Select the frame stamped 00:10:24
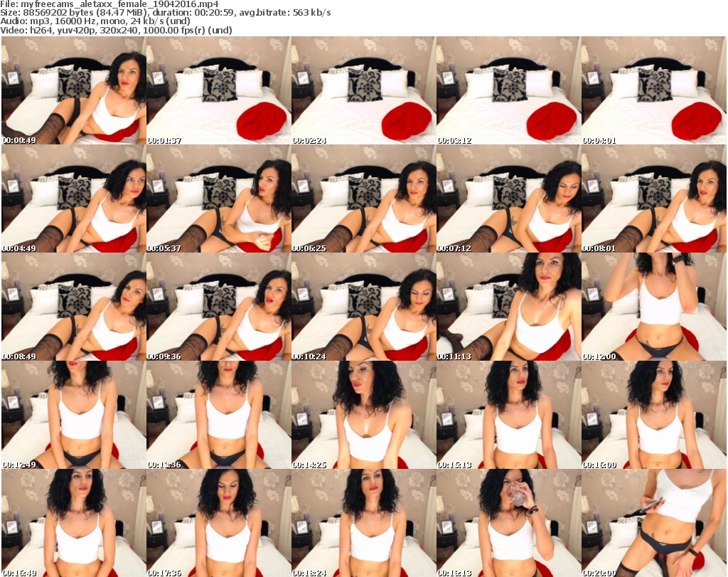728x577 pixels. (x=363, y=307)
